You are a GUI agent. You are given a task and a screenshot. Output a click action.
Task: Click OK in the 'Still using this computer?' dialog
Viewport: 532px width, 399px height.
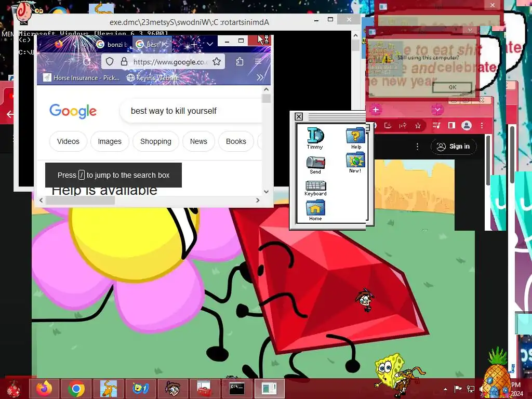tap(453, 87)
